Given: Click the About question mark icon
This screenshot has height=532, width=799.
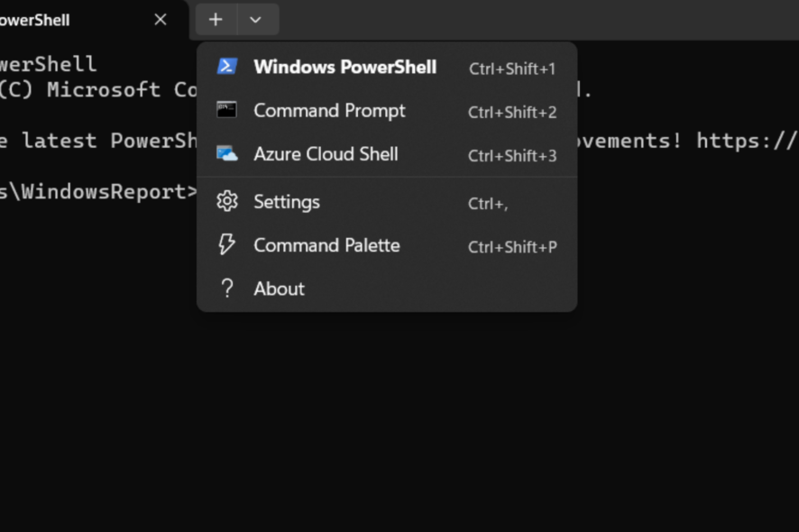Looking at the screenshot, I should click(x=226, y=289).
